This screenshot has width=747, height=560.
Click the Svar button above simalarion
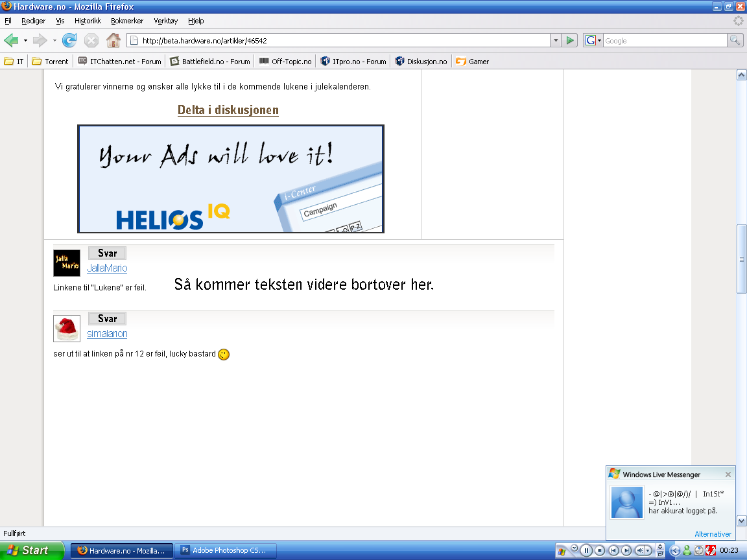[107, 319]
